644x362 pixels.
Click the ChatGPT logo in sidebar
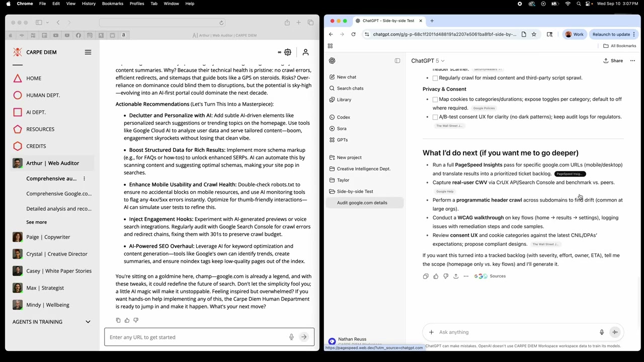(332, 61)
